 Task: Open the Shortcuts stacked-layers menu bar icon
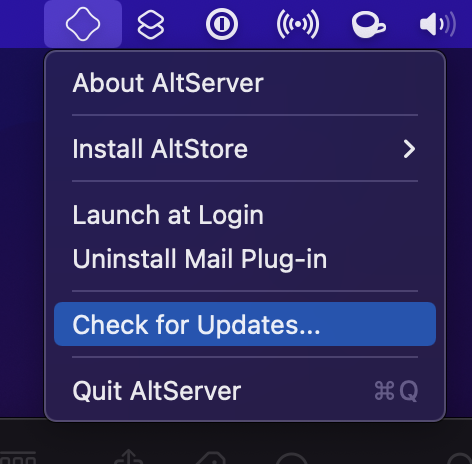pyautogui.click(x=151, y=24)
